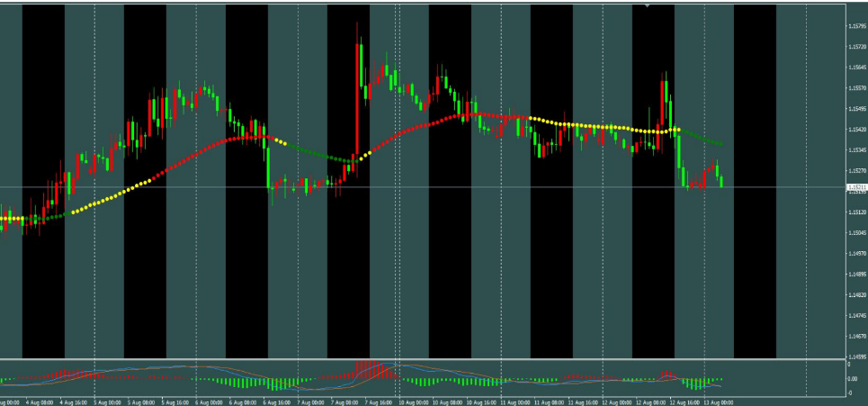Select the 12 Aug 00:00 time label
The width and height of the screenshot is (868, 406).
click(617, 402)
